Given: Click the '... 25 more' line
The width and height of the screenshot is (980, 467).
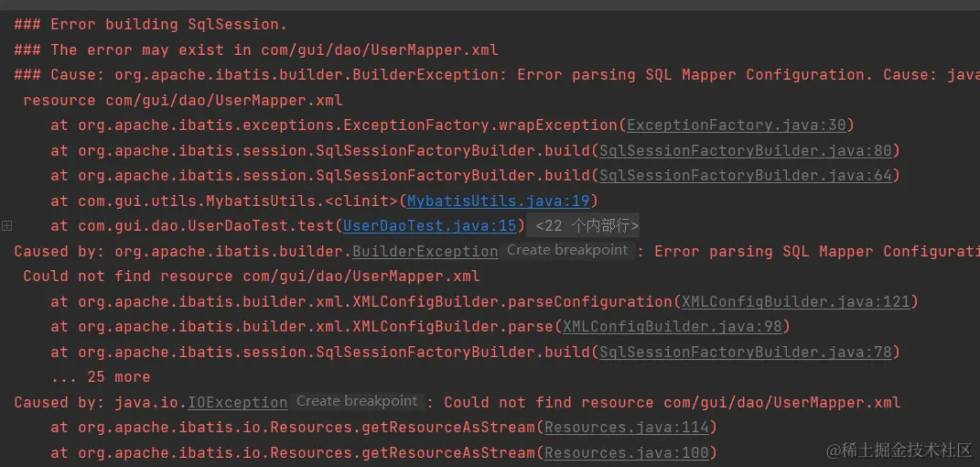Looking at the screenshot, I should click(x=100, y=377).
